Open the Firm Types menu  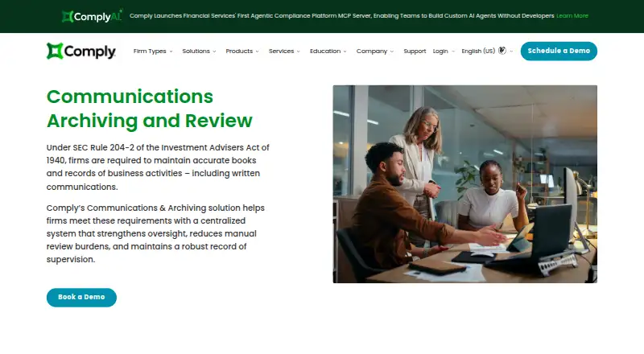click(x=150, y=51)
